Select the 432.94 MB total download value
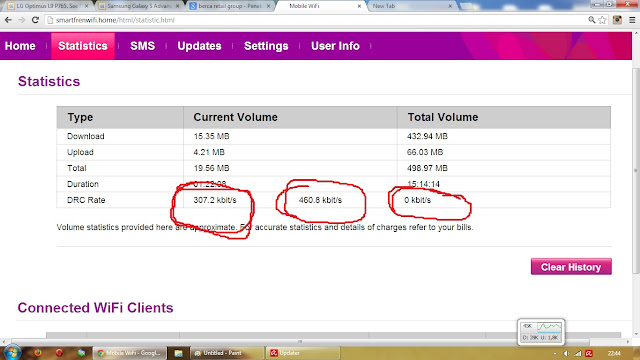The height and width of the screenshot is (360, 640). click(427, 136)
